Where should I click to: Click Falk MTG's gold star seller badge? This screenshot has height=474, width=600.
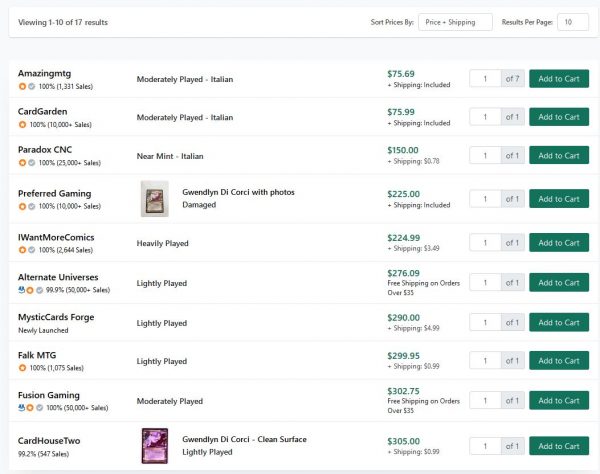(22, 368)
